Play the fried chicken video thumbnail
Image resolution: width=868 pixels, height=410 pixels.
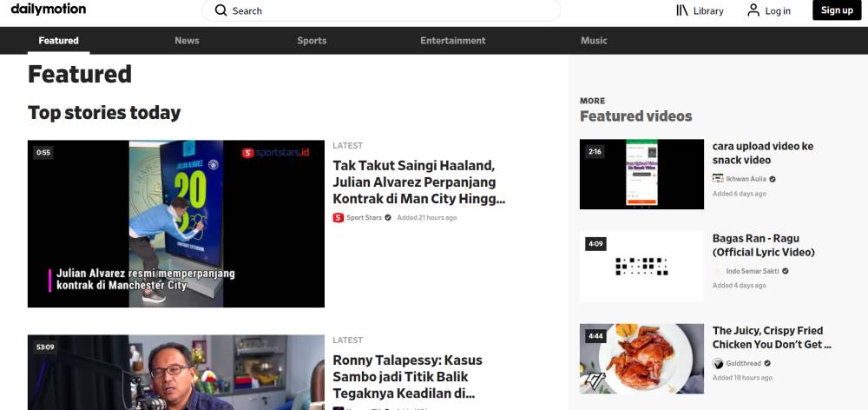(x=641, y=359)
